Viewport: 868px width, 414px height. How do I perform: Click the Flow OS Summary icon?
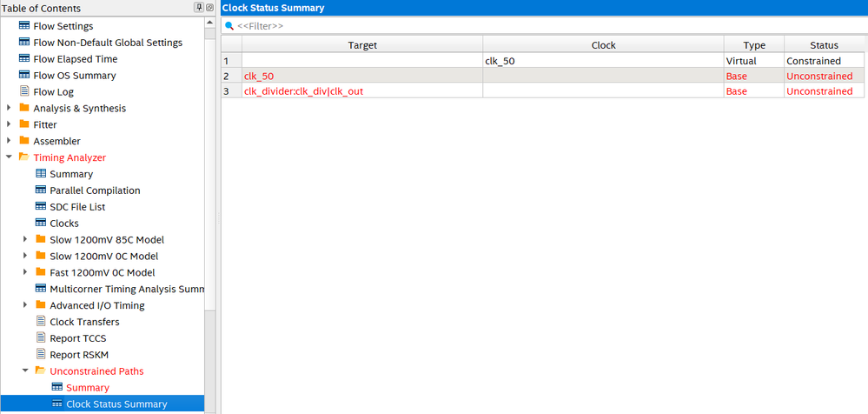pyautogui.click(x=24, y=76)
